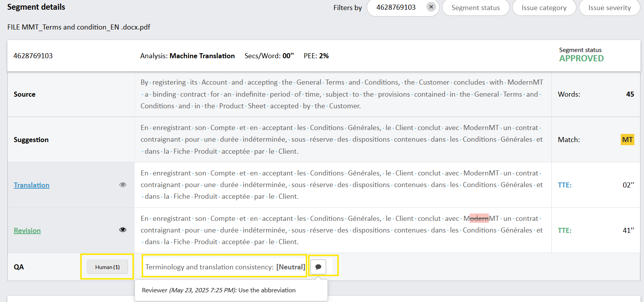Click the yellow MT match badge
This screenshot has height=302, width=644.
point(627,140)
